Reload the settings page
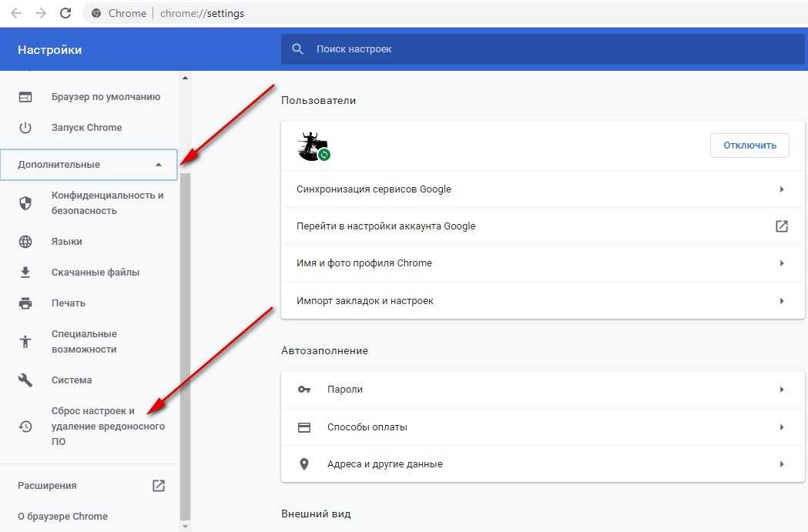808x532 pixels. (x=65, y=13)
